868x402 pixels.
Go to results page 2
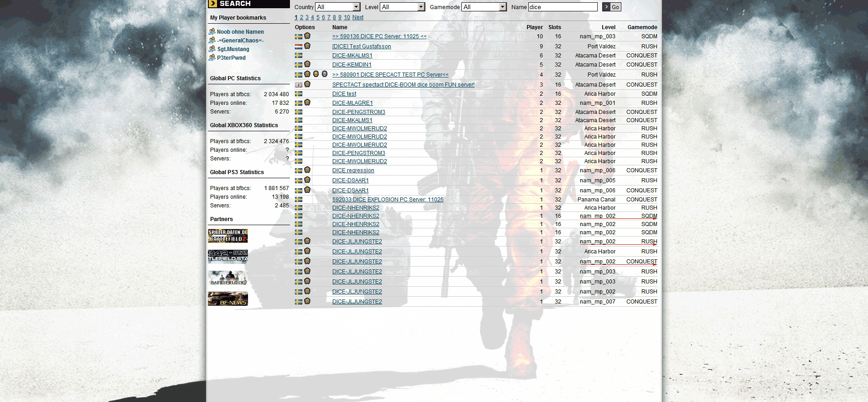(301, 17)
